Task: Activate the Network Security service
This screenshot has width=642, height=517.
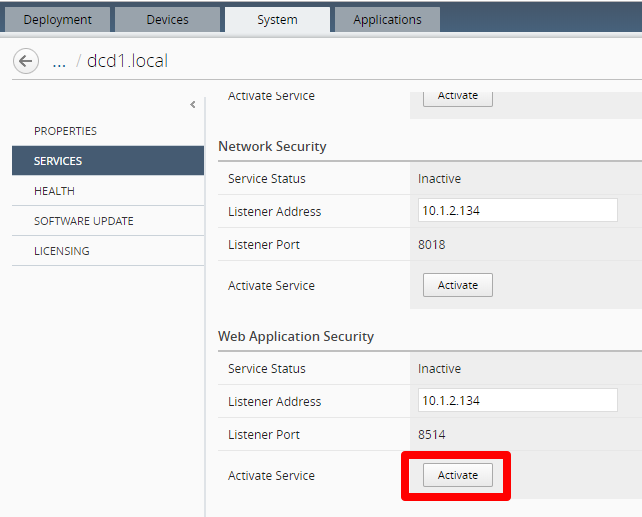Action: click(x=458, y=285)
